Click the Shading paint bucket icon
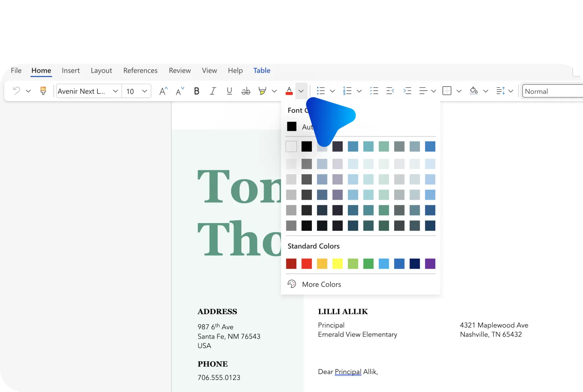The image size is (583, 392). coord(474,91)
